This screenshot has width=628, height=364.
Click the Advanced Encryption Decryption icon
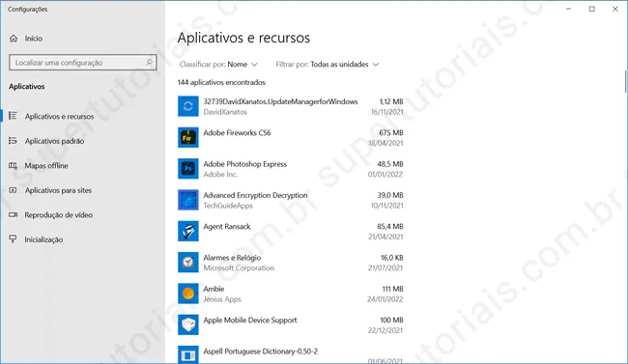188,200
